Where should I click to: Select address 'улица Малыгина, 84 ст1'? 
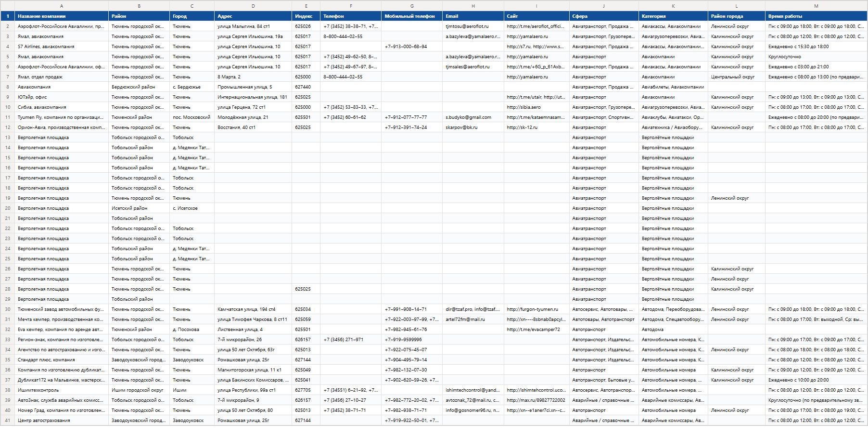[253, 26]
